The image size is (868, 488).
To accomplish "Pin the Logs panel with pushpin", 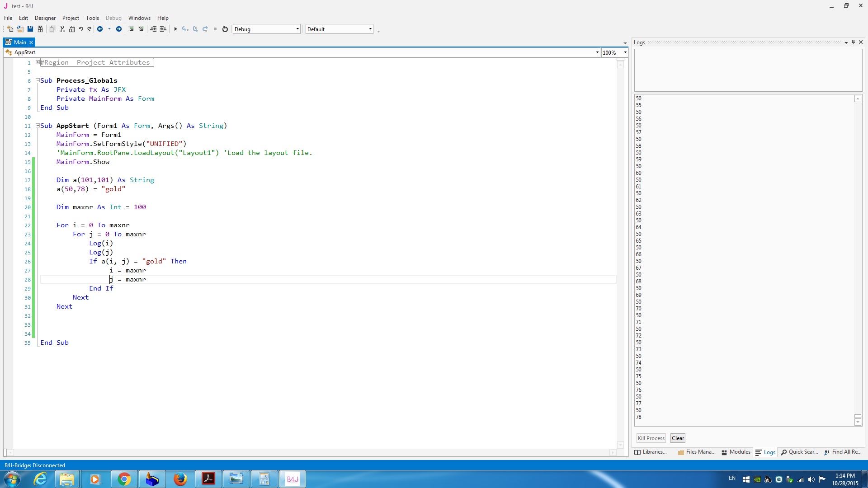I will (854, 42).
